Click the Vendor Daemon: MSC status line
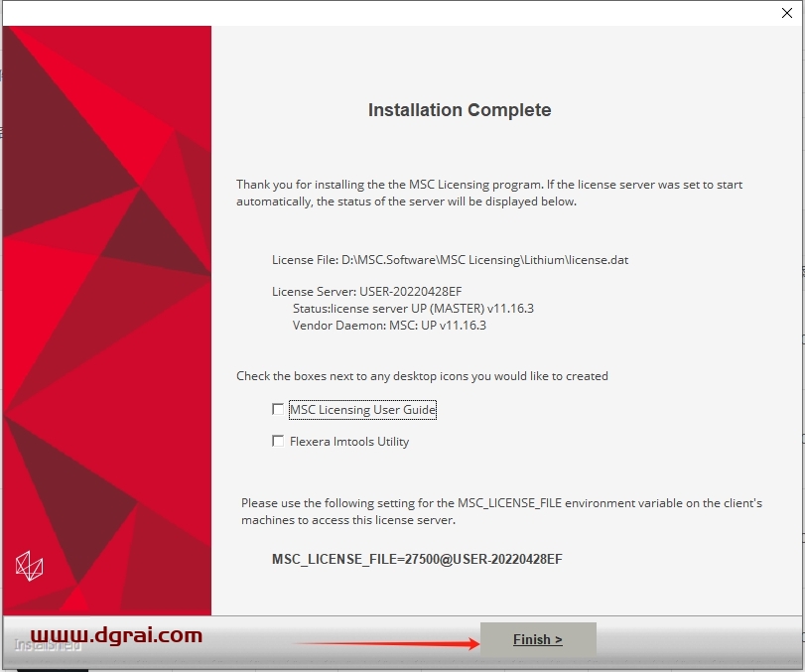 tap(389, 326)
